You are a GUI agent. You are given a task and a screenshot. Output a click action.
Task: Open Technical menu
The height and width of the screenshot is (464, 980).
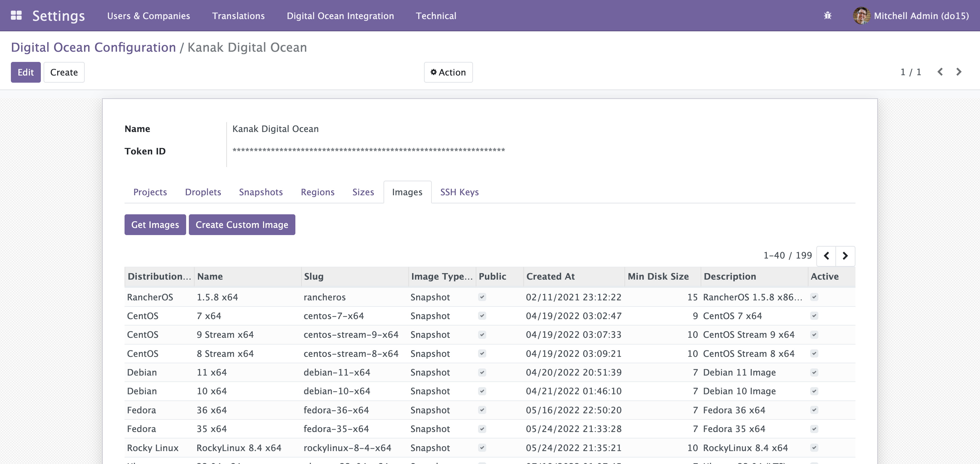436,16
